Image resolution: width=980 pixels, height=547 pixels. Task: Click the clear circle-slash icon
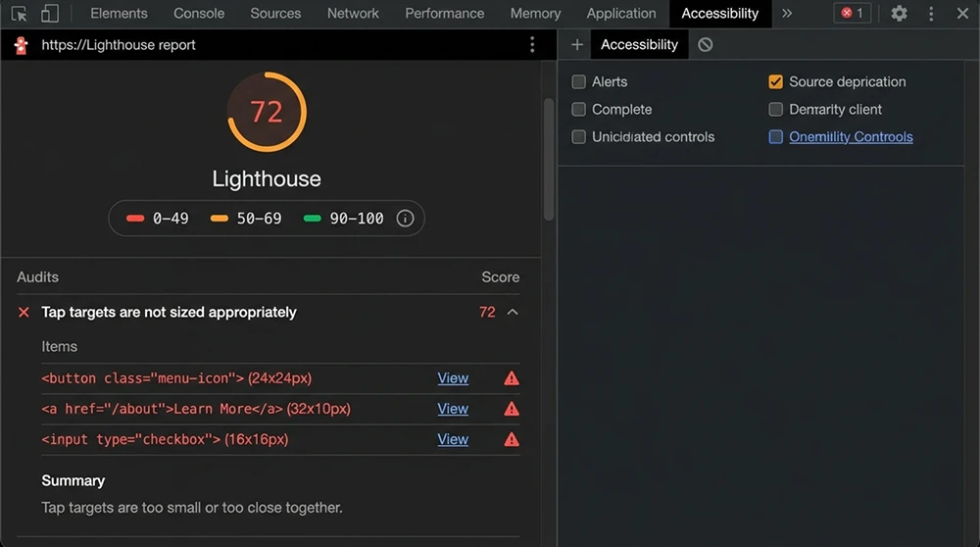[705, 44]
